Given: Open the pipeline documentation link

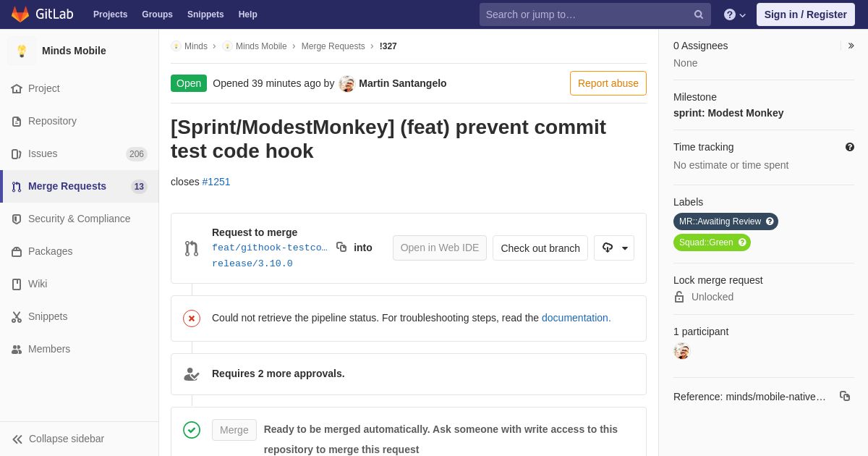Looking at the screenshot, I should (x=575, y=318).
